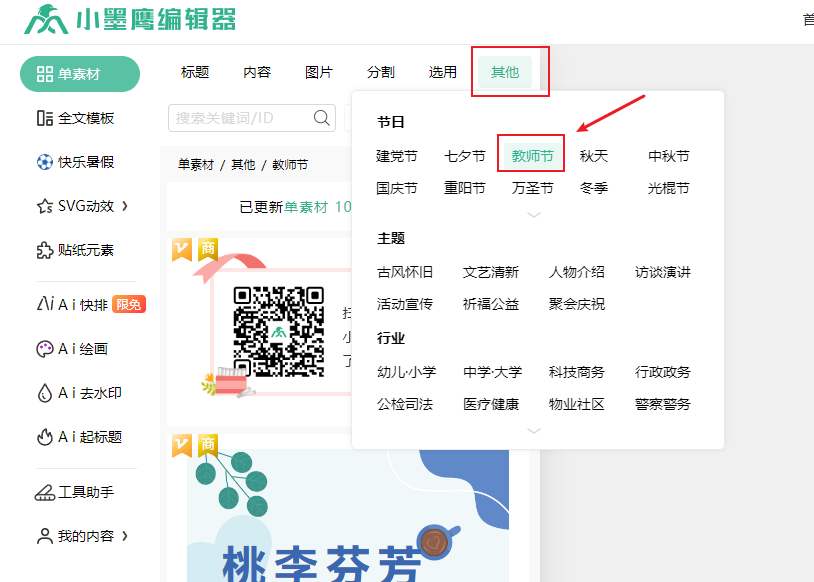The height and width of the screenshot is (582, 814).
Task: Click the 我的内容 person icon
Action: tap(45, 536)
